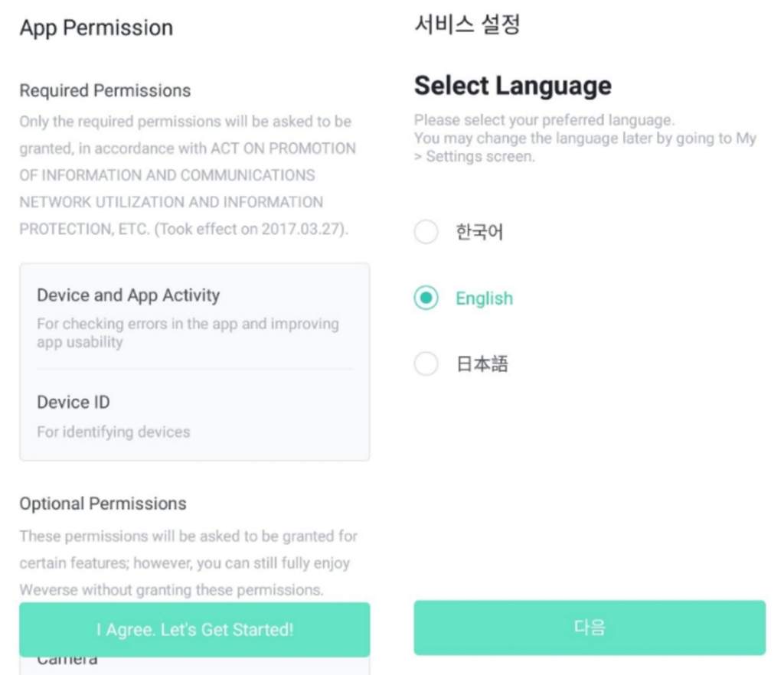Click the 한국어 language label
Viewport: 784px width, 675px height.
click(479, 232)
